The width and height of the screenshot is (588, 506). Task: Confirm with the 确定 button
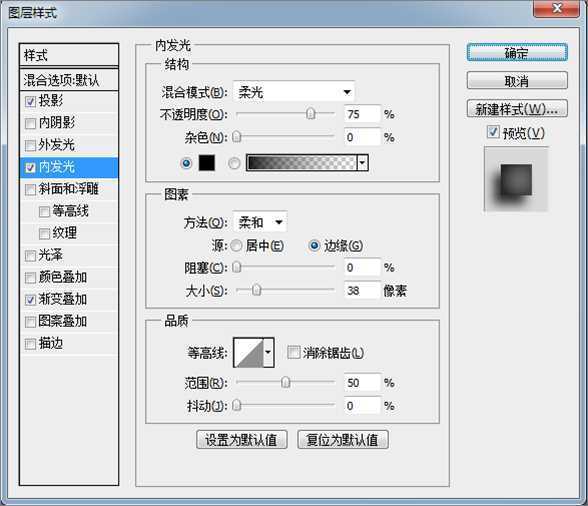click(x=517, y=53)
